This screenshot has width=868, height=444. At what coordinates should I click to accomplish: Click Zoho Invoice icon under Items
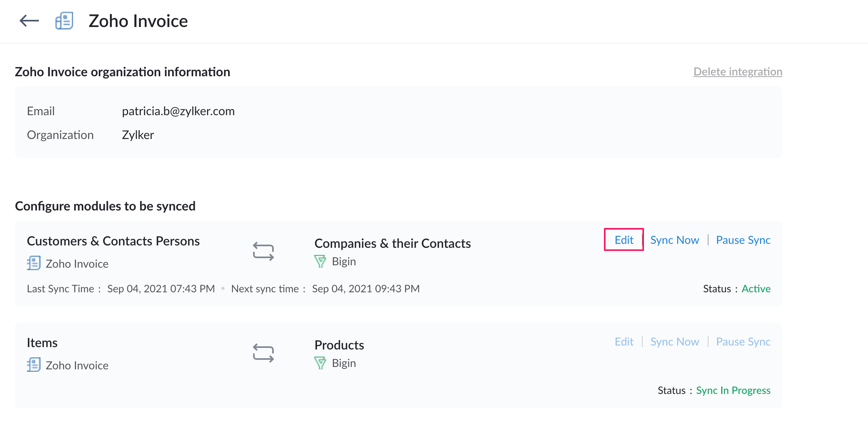34,365
